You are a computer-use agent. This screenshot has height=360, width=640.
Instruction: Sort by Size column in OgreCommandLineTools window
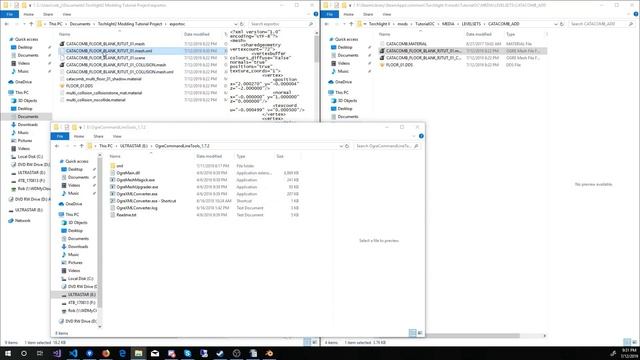click(x=280, y=156)
